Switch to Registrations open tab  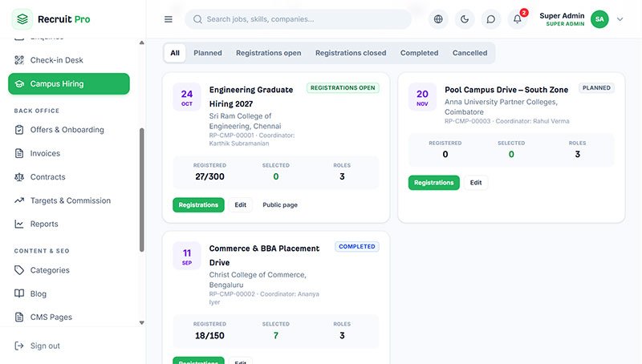pos(268,53)
